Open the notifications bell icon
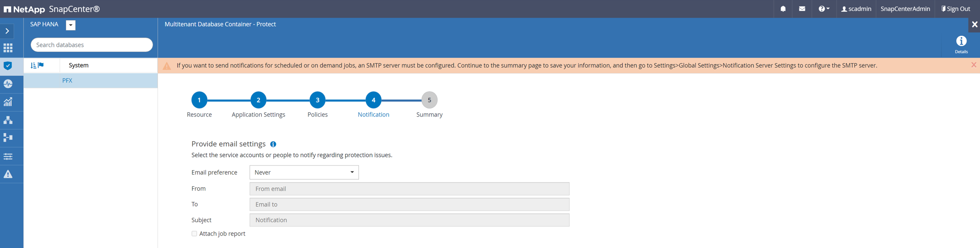This screenshot has width=980, height=248. (783, 9)
